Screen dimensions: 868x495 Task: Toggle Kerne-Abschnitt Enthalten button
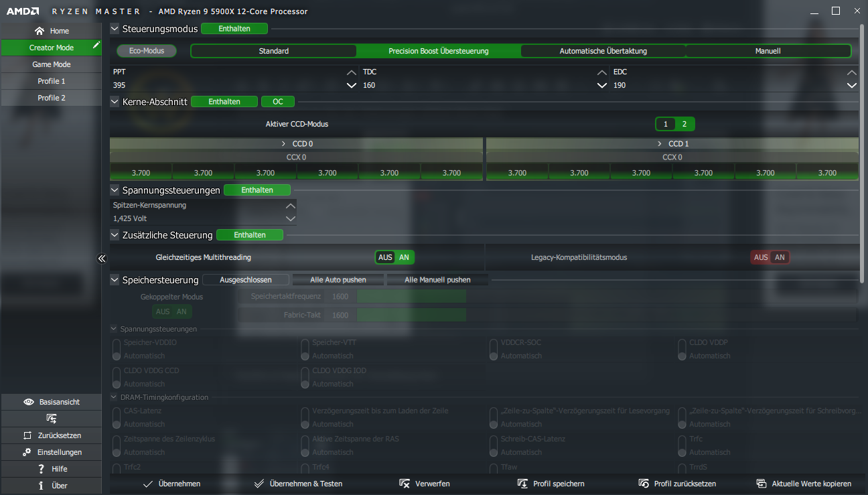click(224, 102)
